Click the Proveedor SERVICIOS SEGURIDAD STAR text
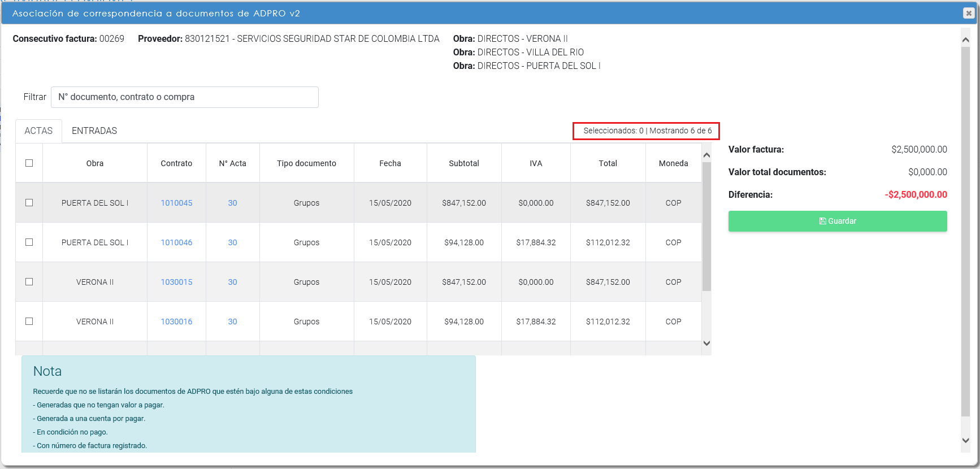 (x=288, y=38)
